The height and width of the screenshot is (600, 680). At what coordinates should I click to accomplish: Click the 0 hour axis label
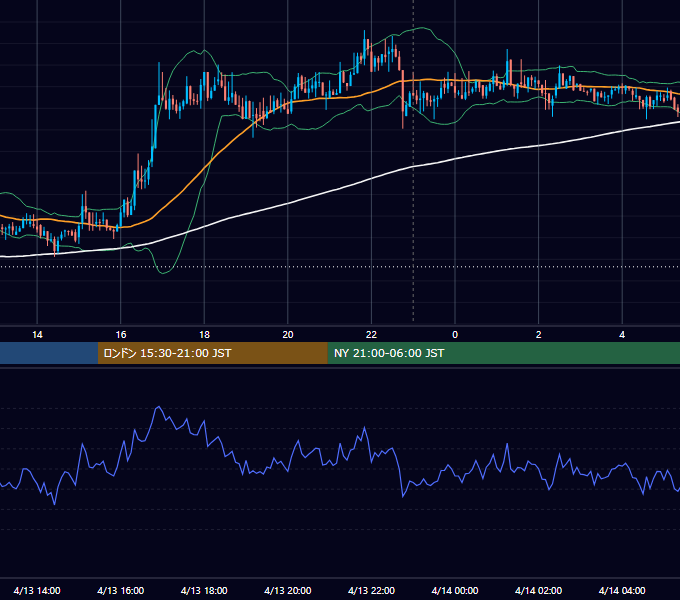[455, 335]
